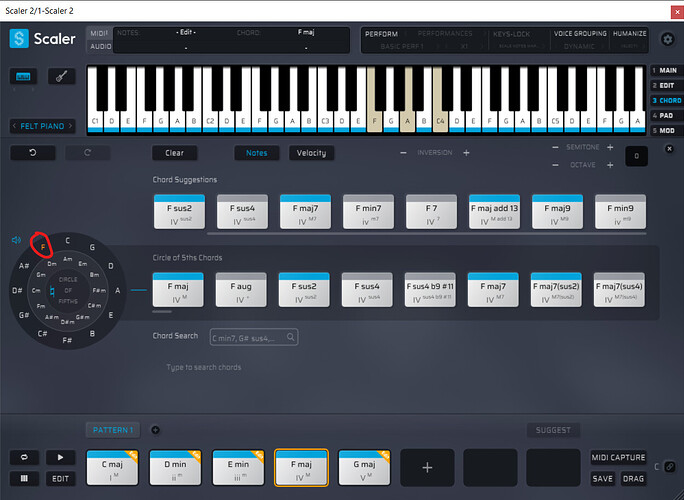Select the D min pattern chord
The image size is (684, 500).
pos(175,468)
